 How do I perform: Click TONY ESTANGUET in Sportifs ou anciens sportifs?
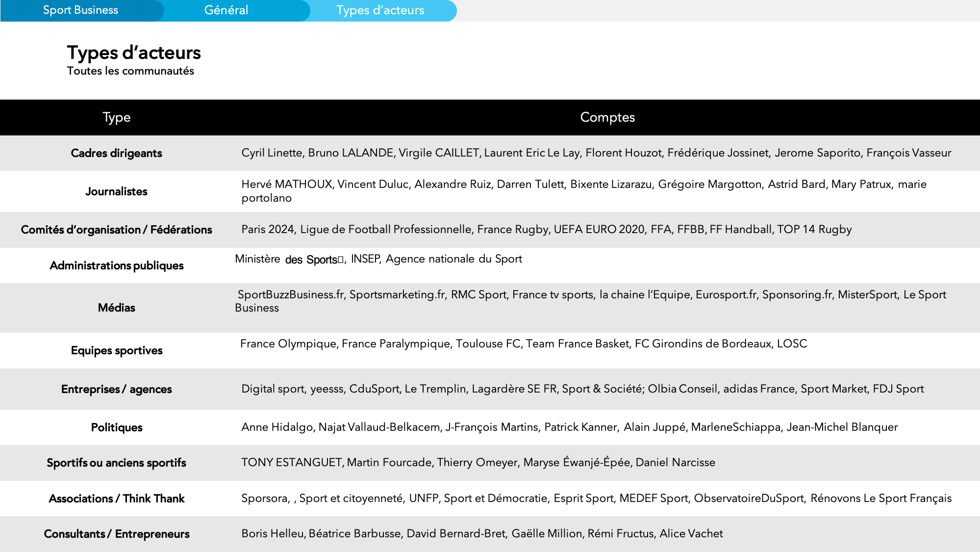(291, 463)
